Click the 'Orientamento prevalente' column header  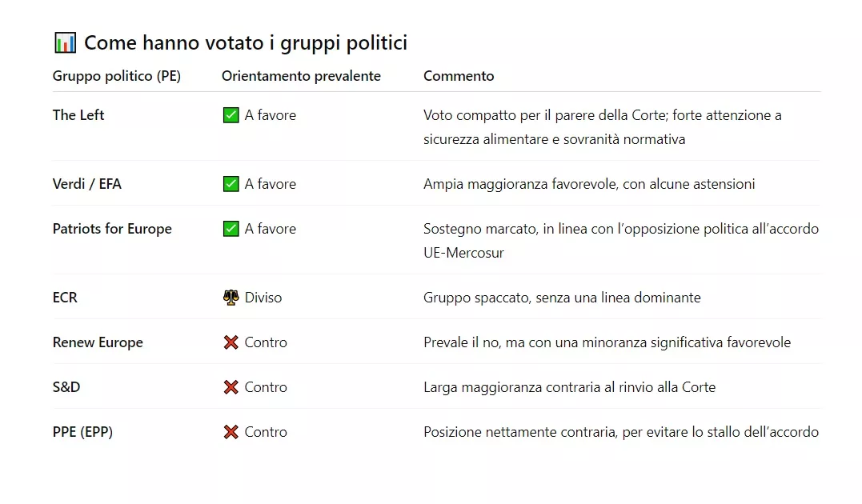[x=301, y=76]
